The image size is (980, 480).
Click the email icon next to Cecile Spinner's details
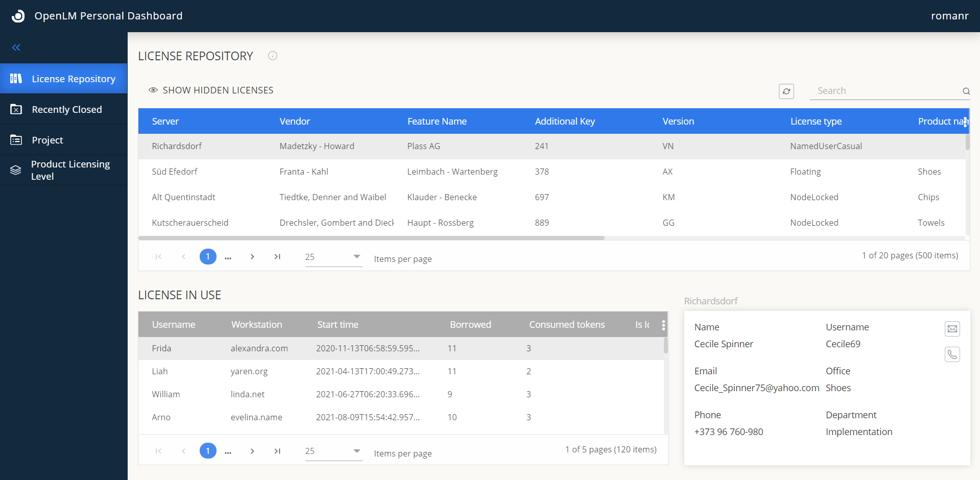click(952, 329)
